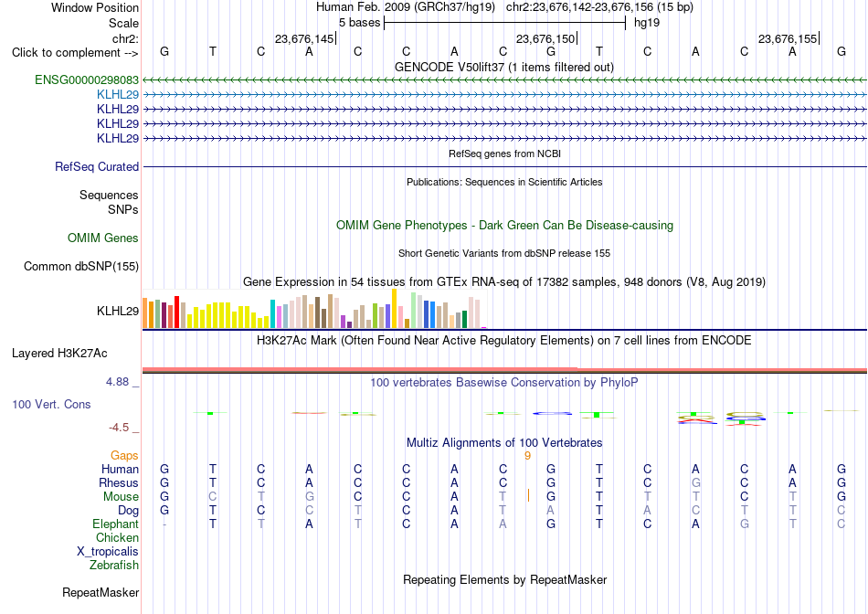Click the RepeatMasker track label
The height and width of the screenshot is (614, 868).
(x=101, y=592)
